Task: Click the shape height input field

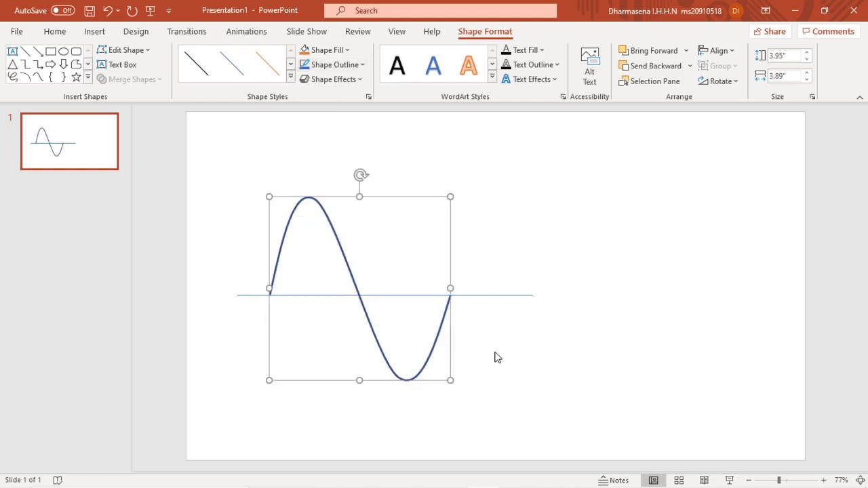Action: coord(785,56)
